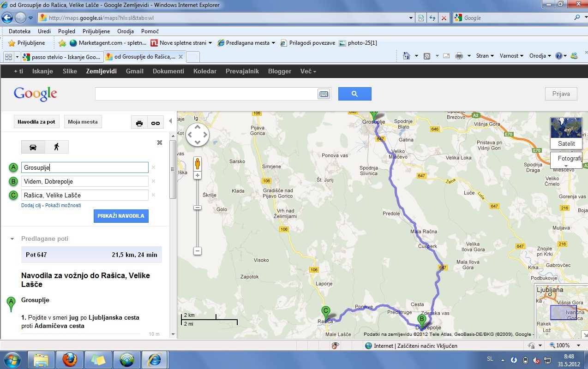588x369 pixels.
Task: Click the Grosuplje start input field
Action: (x=85, y=167)
